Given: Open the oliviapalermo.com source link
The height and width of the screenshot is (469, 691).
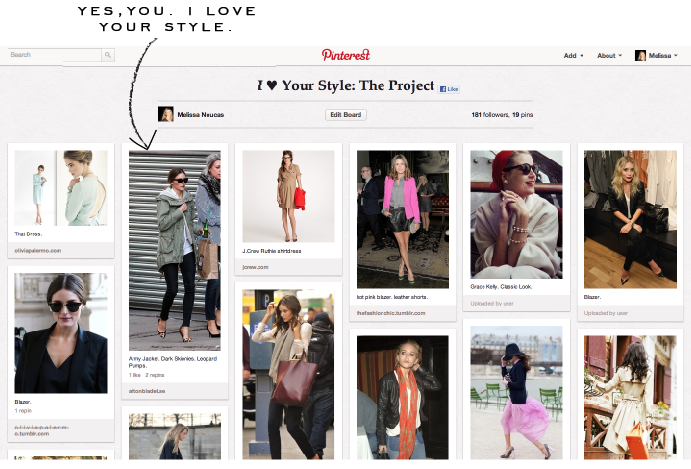Looking at the screenshot, I should click(38, 250).
